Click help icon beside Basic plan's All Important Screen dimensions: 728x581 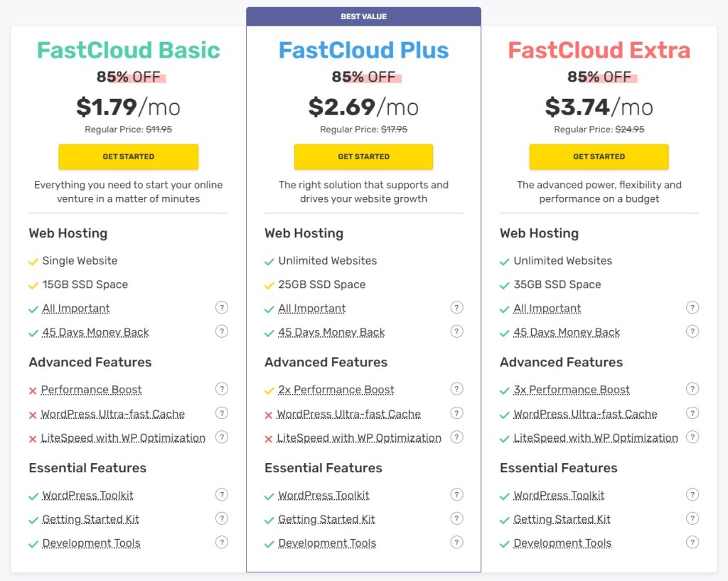pos(222,308)
